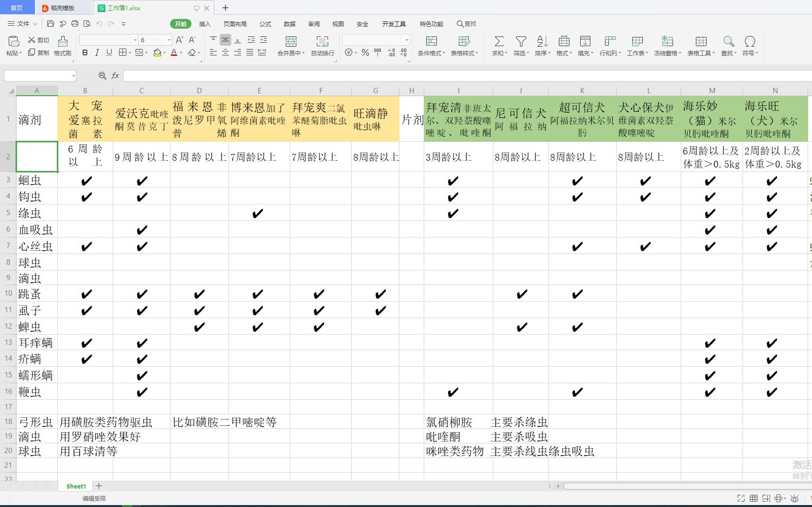Click the increase indent icon
The height and width of the screenshot is (507, 812).
click(x=263, y=39)
